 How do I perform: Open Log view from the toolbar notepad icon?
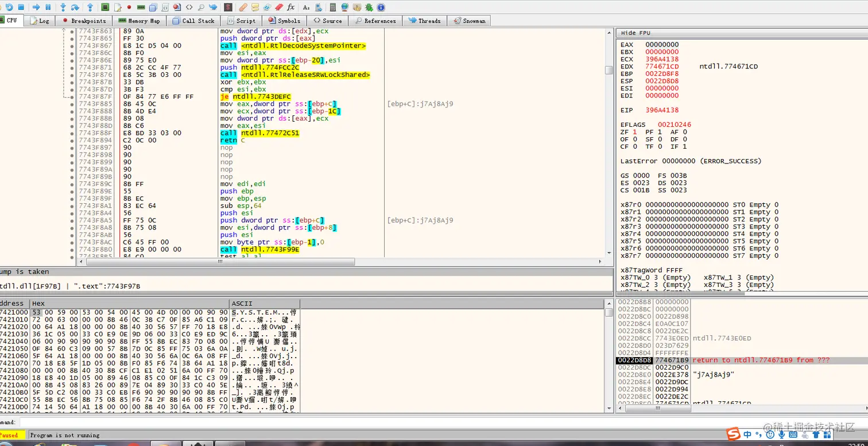(x=117, y=7)
